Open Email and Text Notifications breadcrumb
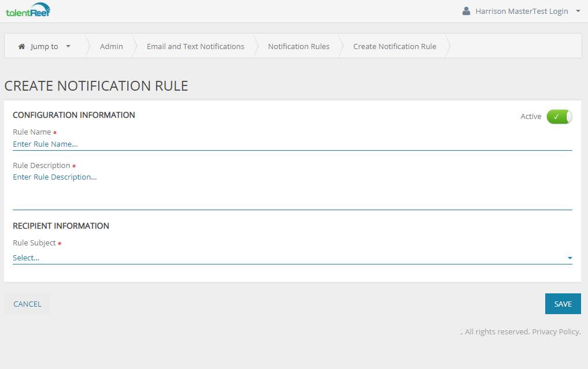The height and width of the screenshot is (369, 588). coord(195,46)
